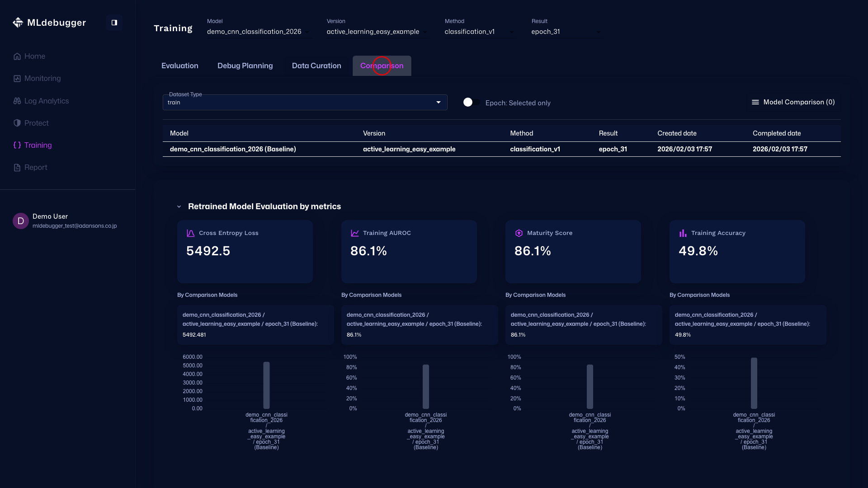Switch to the Data Curation tab
The image size is (868, 488).
[316, 66]
